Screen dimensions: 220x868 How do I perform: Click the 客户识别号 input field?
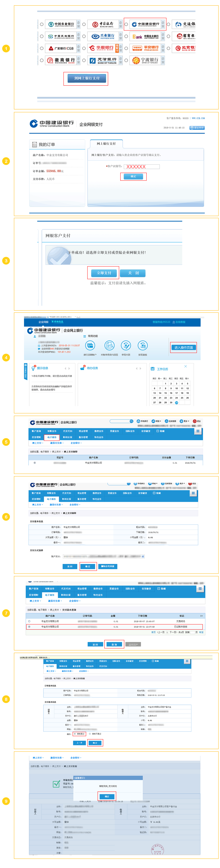[142, 166]
